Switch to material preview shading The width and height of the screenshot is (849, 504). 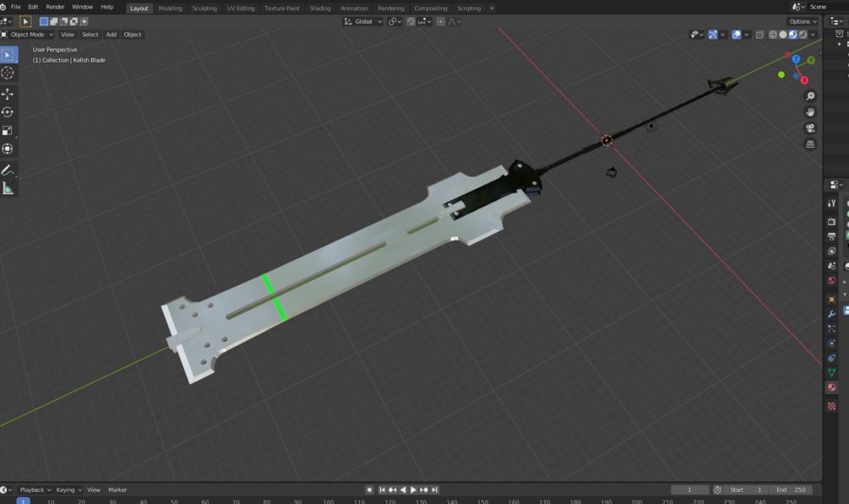[793, 35]
